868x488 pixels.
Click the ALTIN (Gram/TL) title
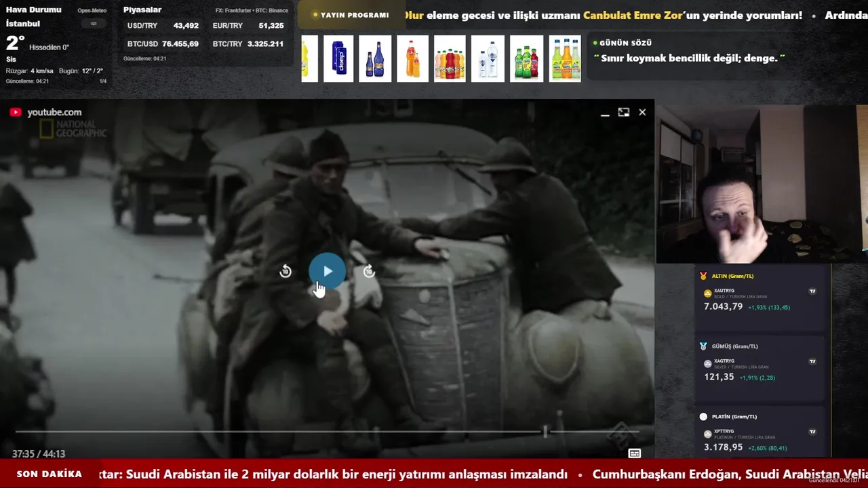click(732, 276)
